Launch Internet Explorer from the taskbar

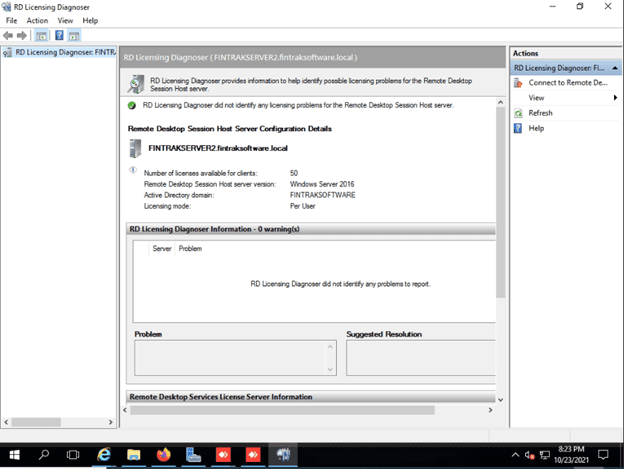104,454
